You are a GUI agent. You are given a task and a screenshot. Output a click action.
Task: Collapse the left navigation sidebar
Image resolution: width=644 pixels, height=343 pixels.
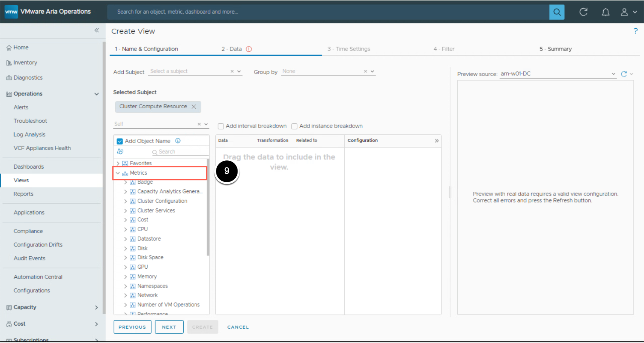97,30
